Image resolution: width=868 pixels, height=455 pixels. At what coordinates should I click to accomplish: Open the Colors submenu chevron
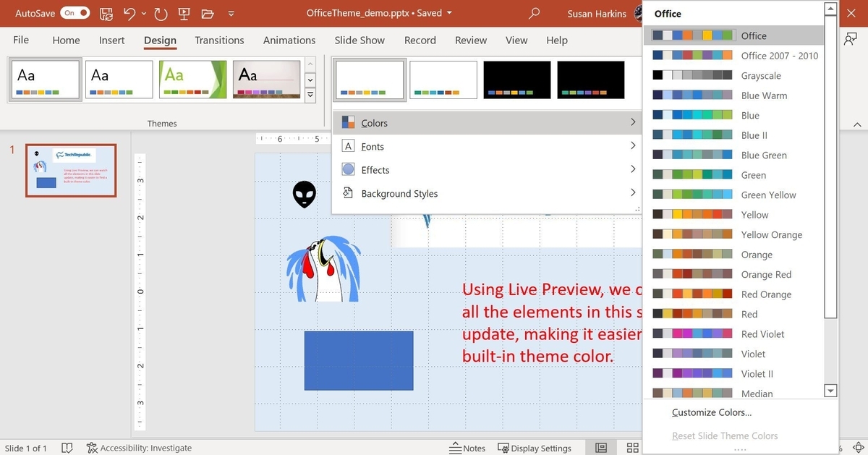633,122
